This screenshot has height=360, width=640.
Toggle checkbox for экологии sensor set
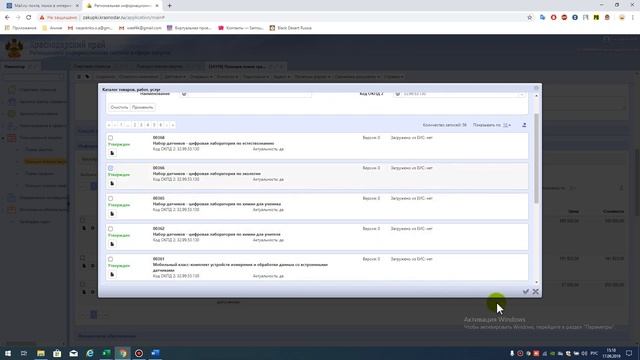(x=110, y=168)
